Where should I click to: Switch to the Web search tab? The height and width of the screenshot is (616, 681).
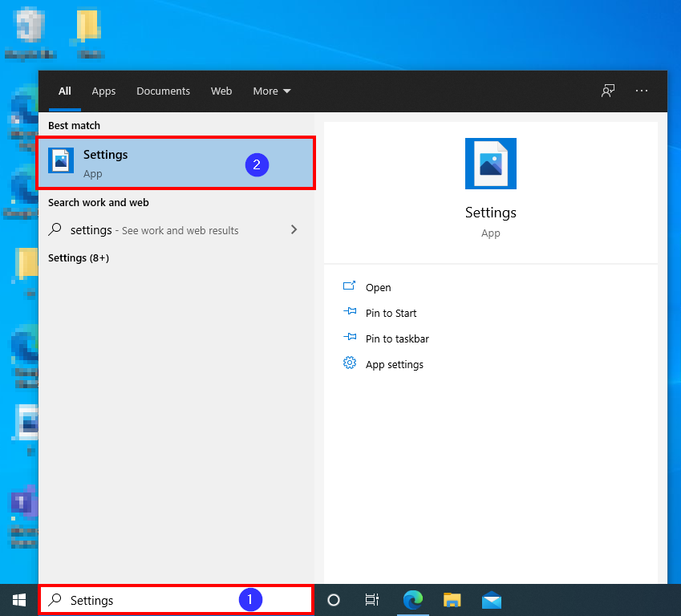[x=221, y=91]
